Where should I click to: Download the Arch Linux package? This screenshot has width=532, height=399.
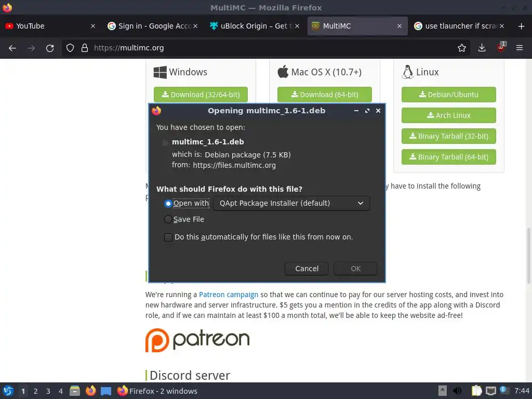448,115
